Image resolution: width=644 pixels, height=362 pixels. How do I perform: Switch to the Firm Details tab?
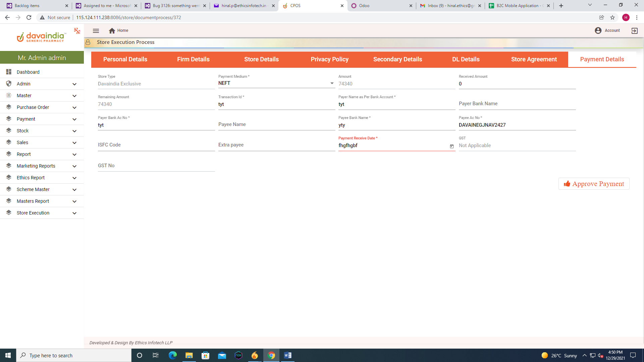193,59
